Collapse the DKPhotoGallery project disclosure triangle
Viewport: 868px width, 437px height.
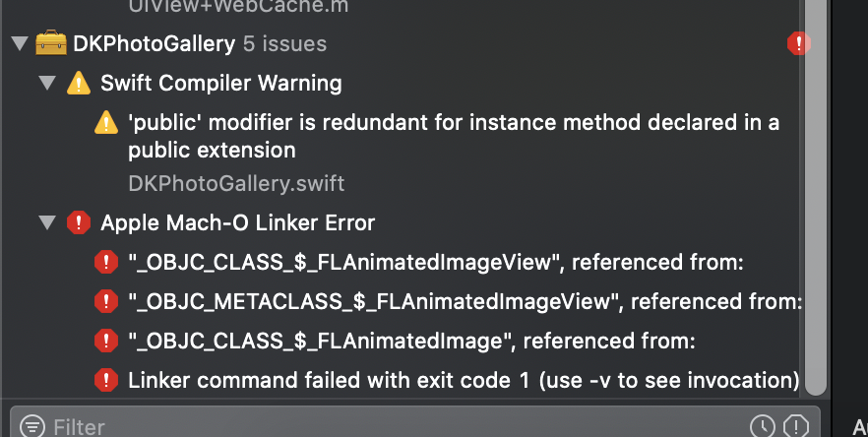[x=20, y=43]
